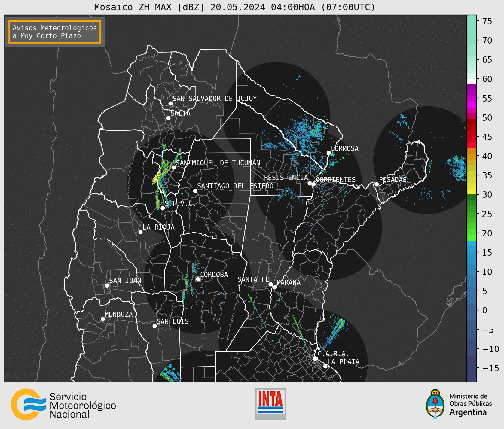This screenshot has height=429, width=504.
Task: Click the white 60 dBZ color band
Action: click(472, 81)
